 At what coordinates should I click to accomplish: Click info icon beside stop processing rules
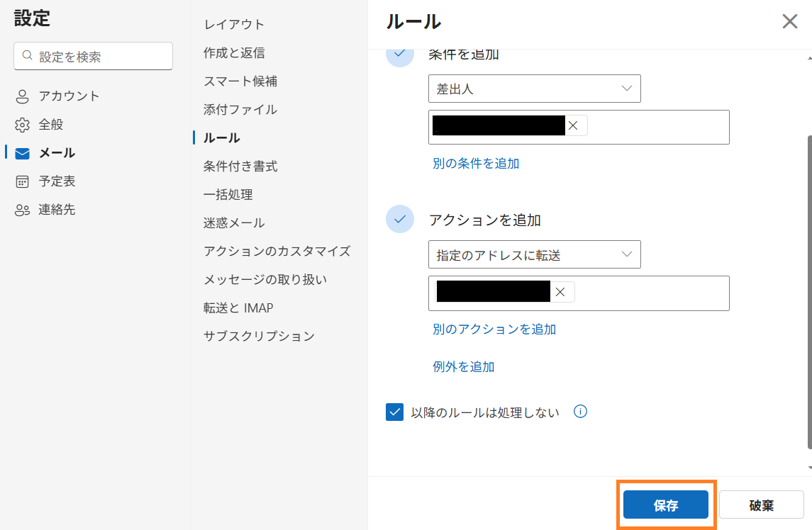[x=580, y=412]
